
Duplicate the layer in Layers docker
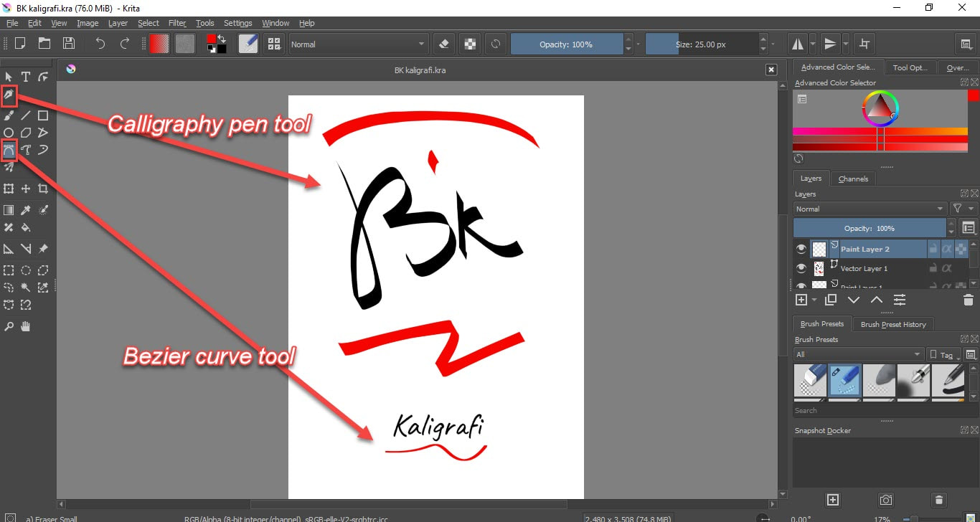click(x=831, y=300)
